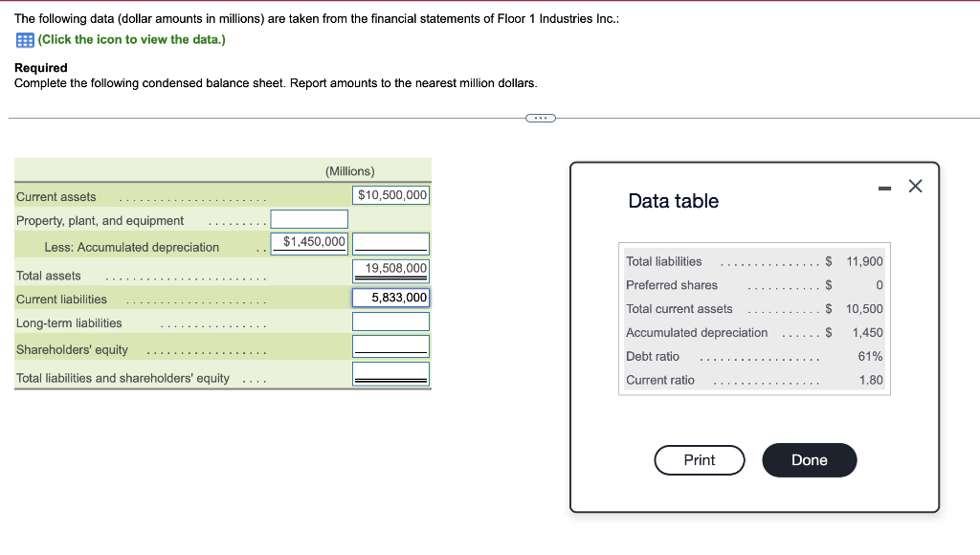
Task: Click the 'Total liabilities and shareholders' equity' label
Action: pyautogui.click(x=122, y=378)
